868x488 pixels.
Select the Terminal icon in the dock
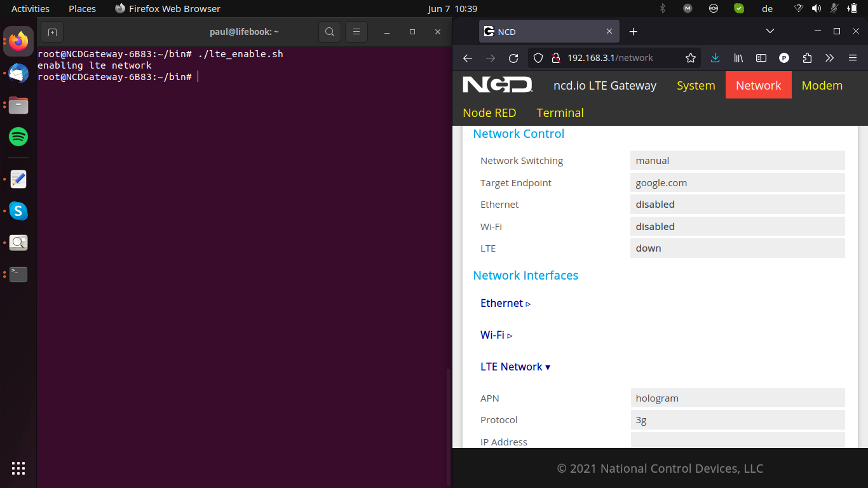click(18, 274)
